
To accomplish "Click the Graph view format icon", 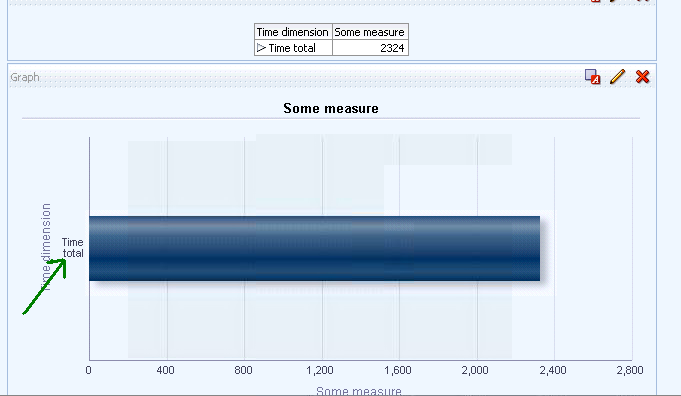I will tap(593, 77).
